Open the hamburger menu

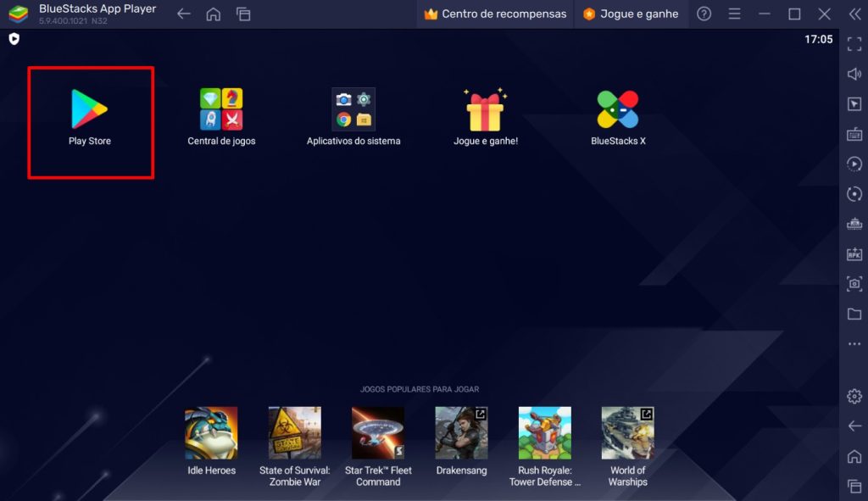click(x=734, y=14)
